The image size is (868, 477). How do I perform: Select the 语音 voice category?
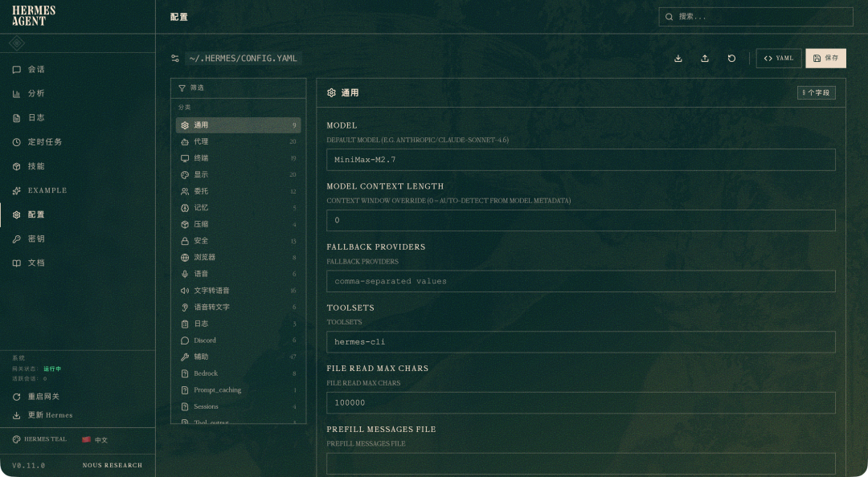[238, 274]
